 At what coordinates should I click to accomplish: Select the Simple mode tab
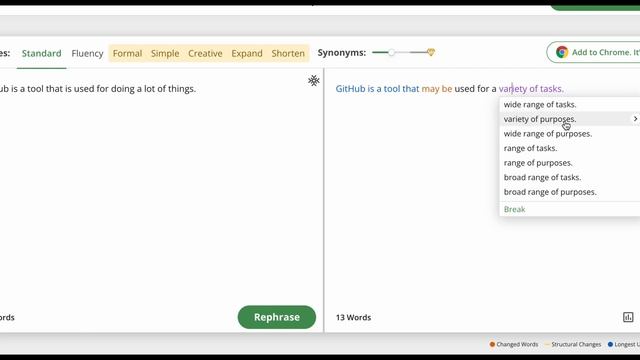coord(165,53)
